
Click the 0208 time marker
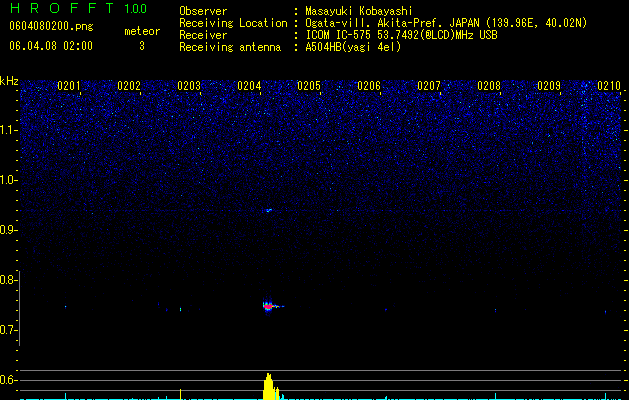489,86
